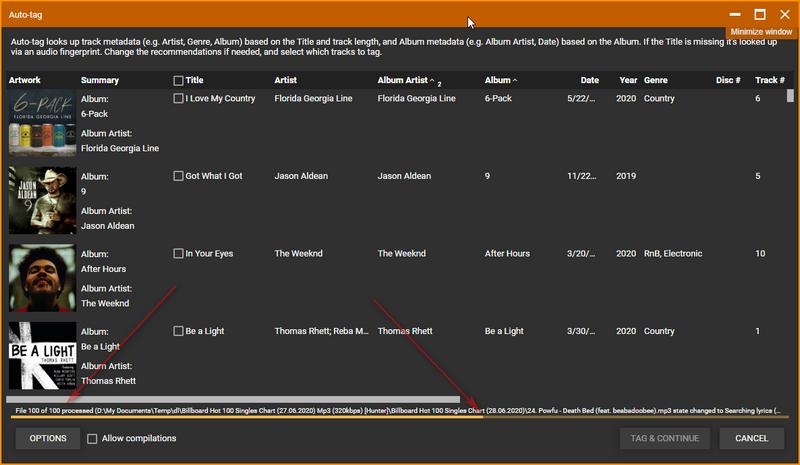Close the Auto-tag dialog with X
Image resolution: width=800 pixels, height=465 pixels.
[783, 15]
